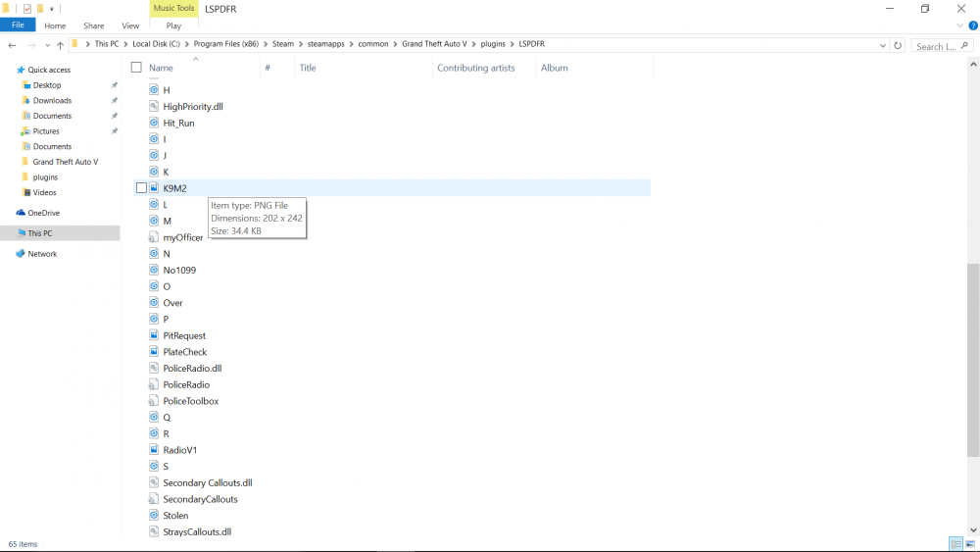
Task: Click Properties icon in quick access toolbar
Action: click(x=26, y=9)
